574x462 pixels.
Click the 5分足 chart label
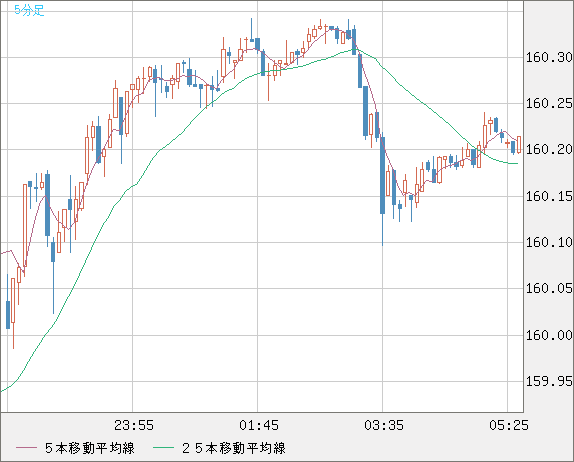tap(29, 10)
